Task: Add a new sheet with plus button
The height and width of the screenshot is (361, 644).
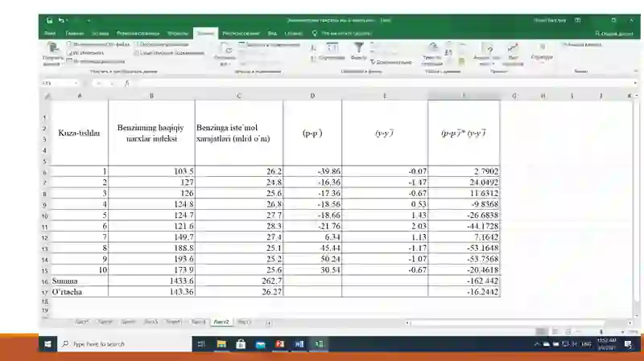Action: click(x=269, y=323)
